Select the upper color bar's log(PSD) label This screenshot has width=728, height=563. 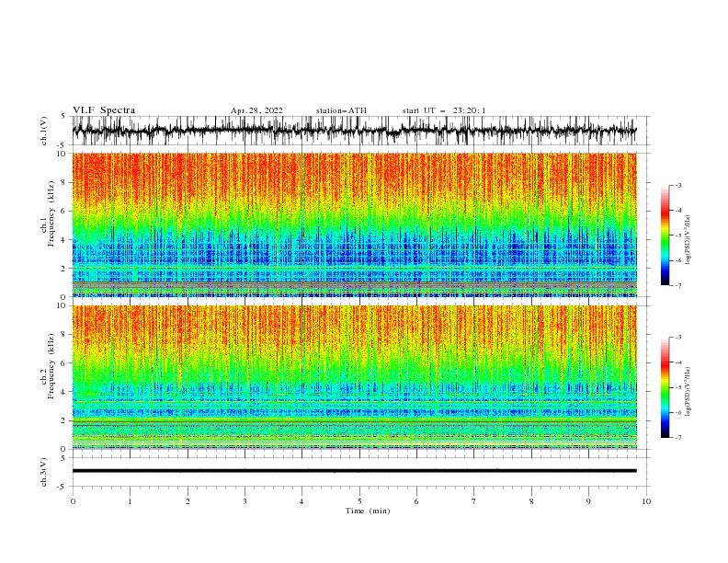[x=688, y=240]
